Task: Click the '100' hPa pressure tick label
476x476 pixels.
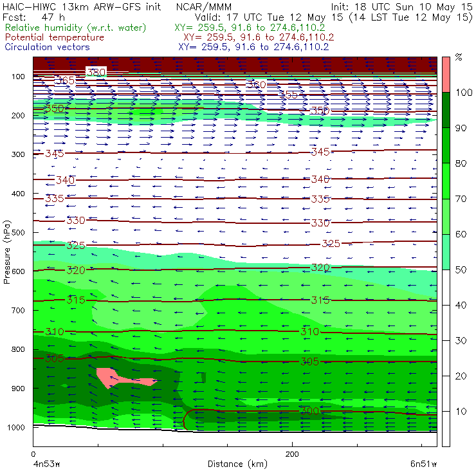Action: coord(18,77)
